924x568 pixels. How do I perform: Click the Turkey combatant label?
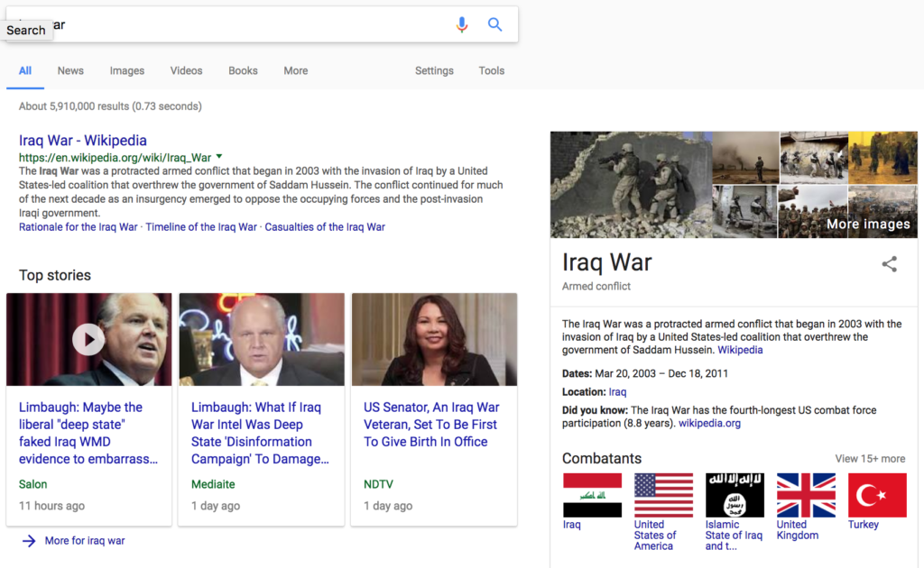[864, 525]
